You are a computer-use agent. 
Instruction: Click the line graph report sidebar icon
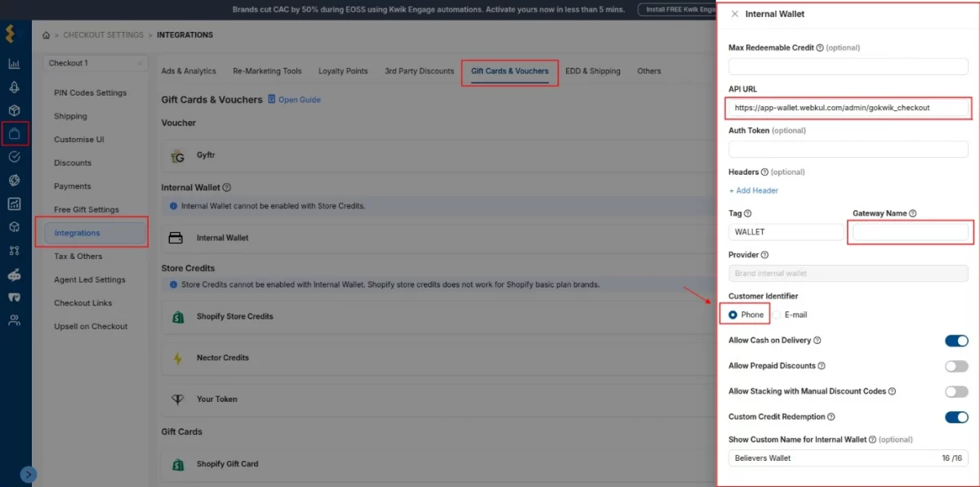click(x=14, y=203)
